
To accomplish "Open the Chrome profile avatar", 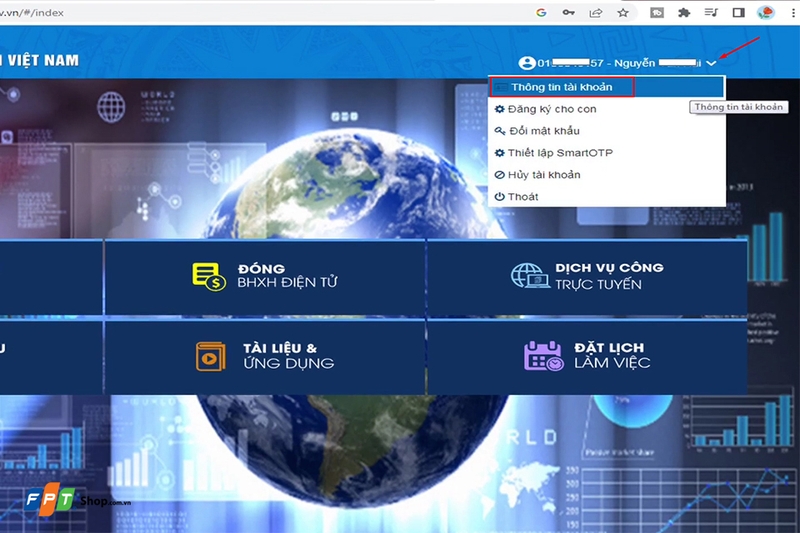I will coord(766,13).
